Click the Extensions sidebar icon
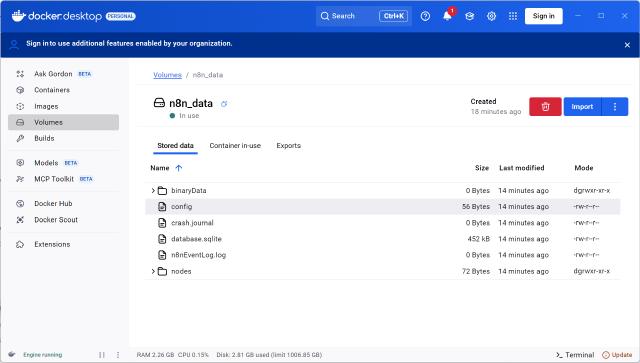This screenshot has height=363, width=640. [20, 244]
